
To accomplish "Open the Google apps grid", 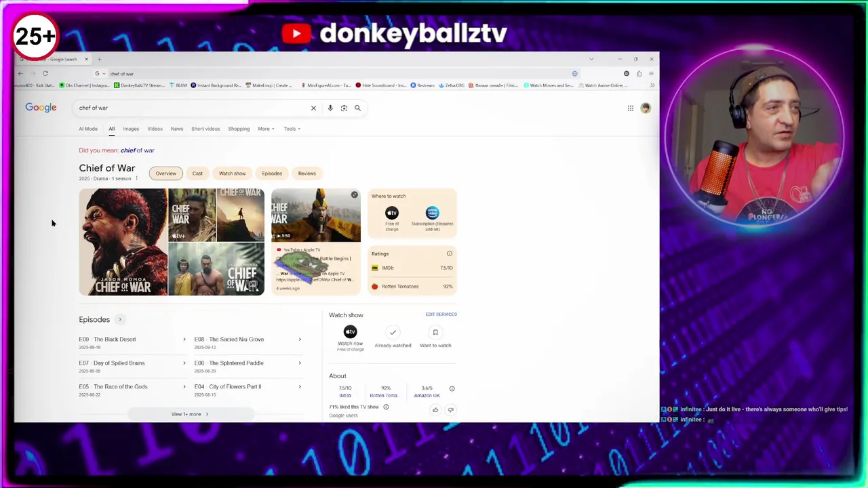I will (631, 108).
